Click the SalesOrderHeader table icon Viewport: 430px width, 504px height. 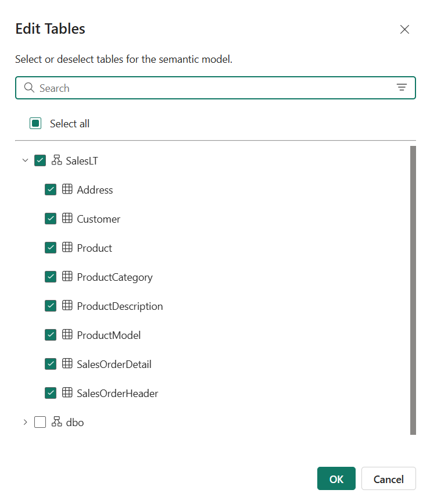tap(67, 393)
